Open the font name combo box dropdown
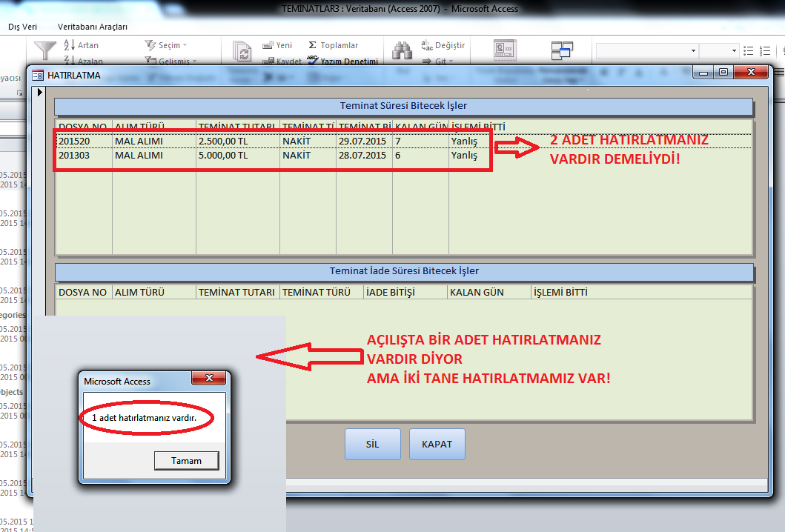The width and height of the screenshot is (785, 532). pyautogui.click(x=693, y=50)
